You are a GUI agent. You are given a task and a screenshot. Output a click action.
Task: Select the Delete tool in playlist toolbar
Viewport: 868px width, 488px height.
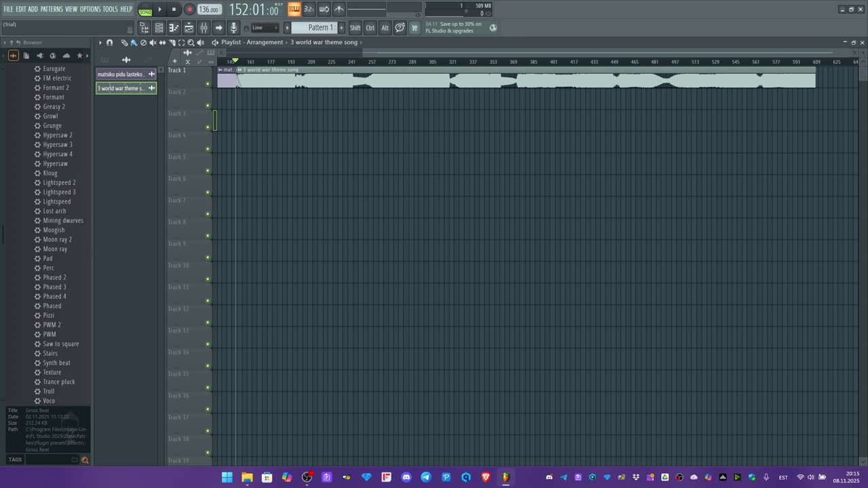tap(143, 43)
